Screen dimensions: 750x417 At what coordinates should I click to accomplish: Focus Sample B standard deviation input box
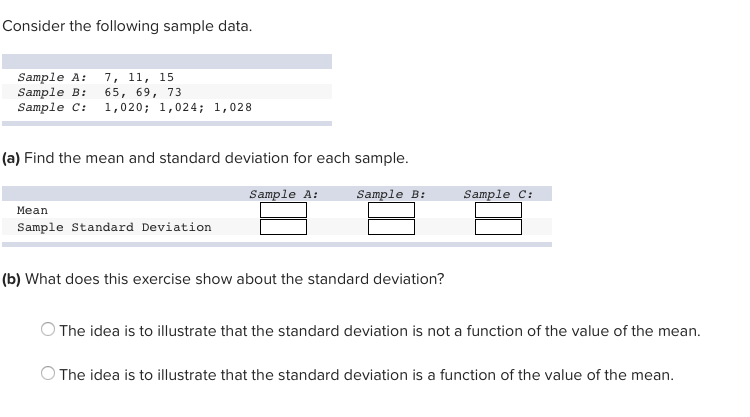point(391,227)
